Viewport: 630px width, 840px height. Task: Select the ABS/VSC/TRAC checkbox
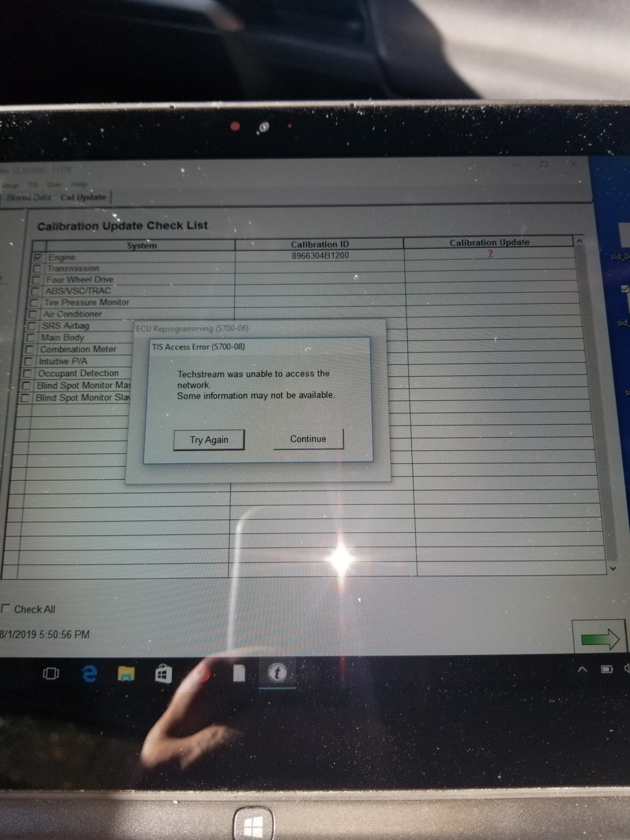click(35, 291)
